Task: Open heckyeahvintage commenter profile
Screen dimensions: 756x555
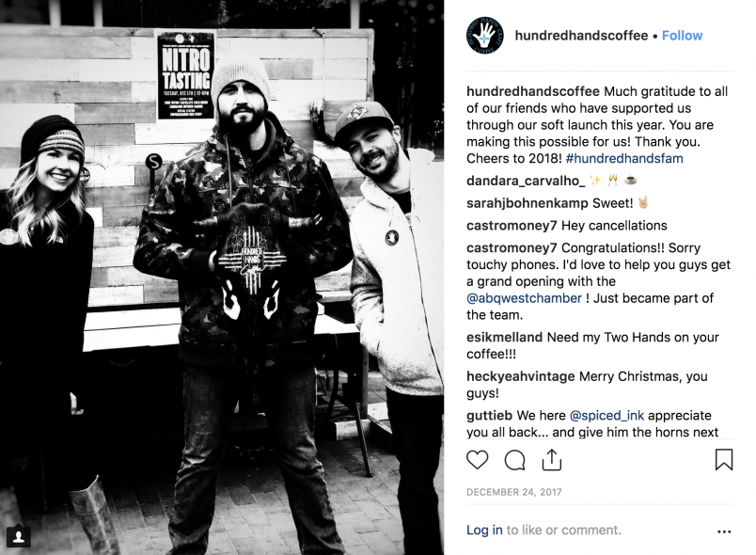Action: coord(521,376)
